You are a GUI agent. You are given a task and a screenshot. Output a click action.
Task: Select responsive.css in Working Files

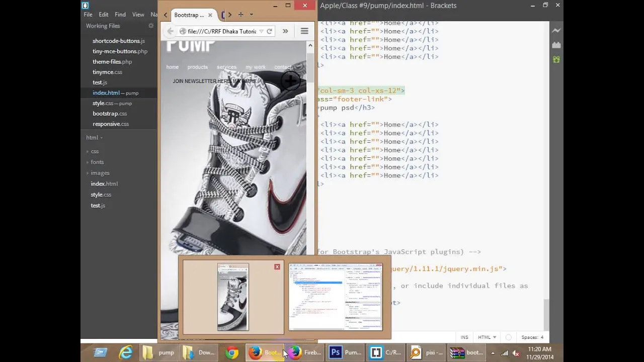111,124
